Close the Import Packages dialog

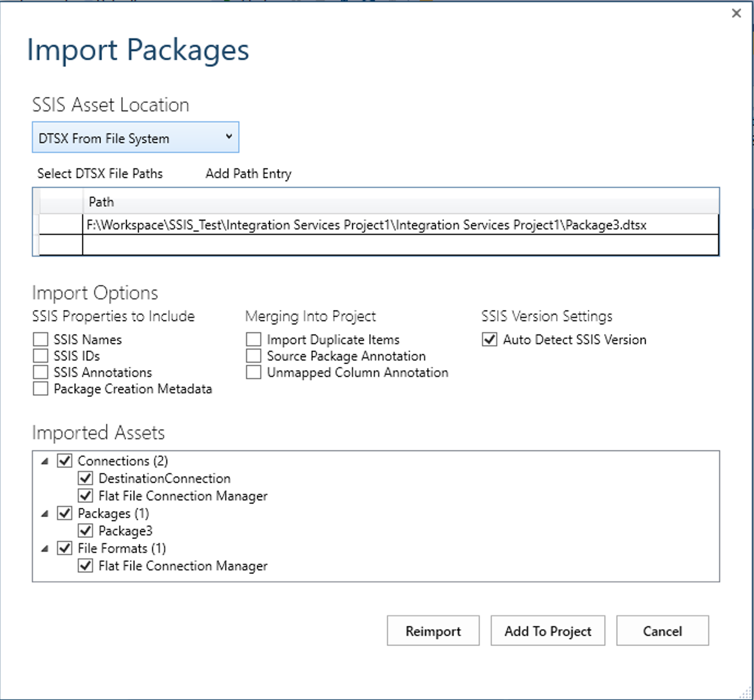pyautogui.click(x=736, y=13)
